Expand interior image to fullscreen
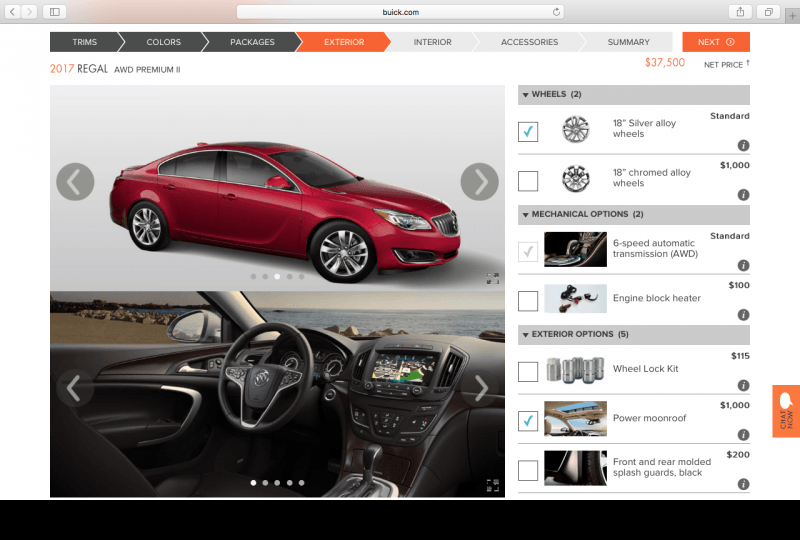This screenshot has width=800, height=540. coord(492,485)
